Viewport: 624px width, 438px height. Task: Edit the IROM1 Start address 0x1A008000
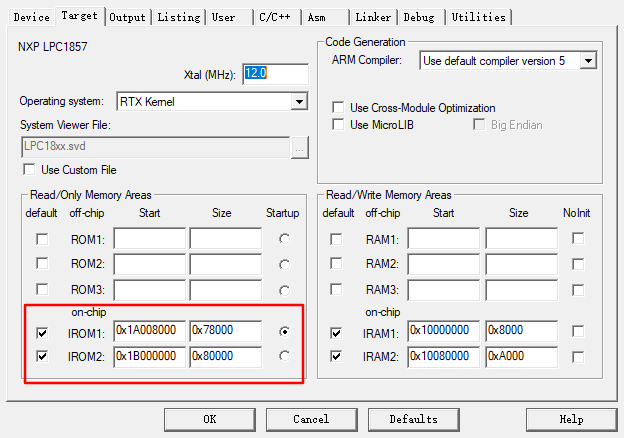149,331
